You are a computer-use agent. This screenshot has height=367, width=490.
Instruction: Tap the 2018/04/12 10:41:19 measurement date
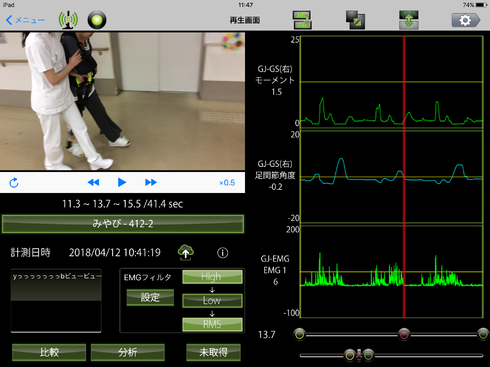pos(115,253)
